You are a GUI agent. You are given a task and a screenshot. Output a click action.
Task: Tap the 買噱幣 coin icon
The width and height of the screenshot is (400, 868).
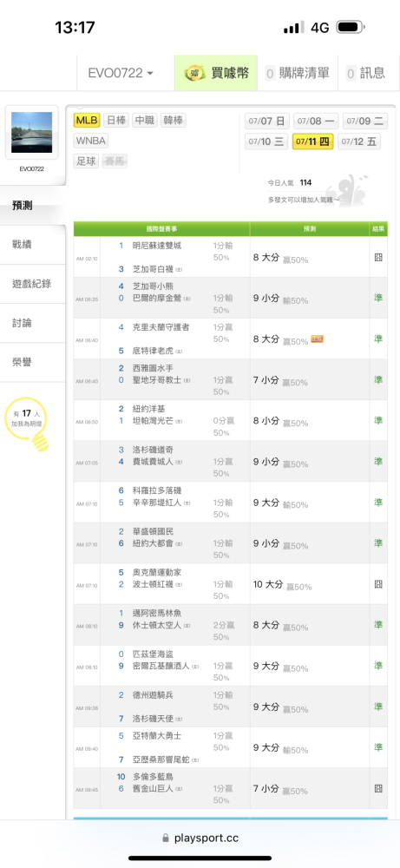click(x=194, y=73)
